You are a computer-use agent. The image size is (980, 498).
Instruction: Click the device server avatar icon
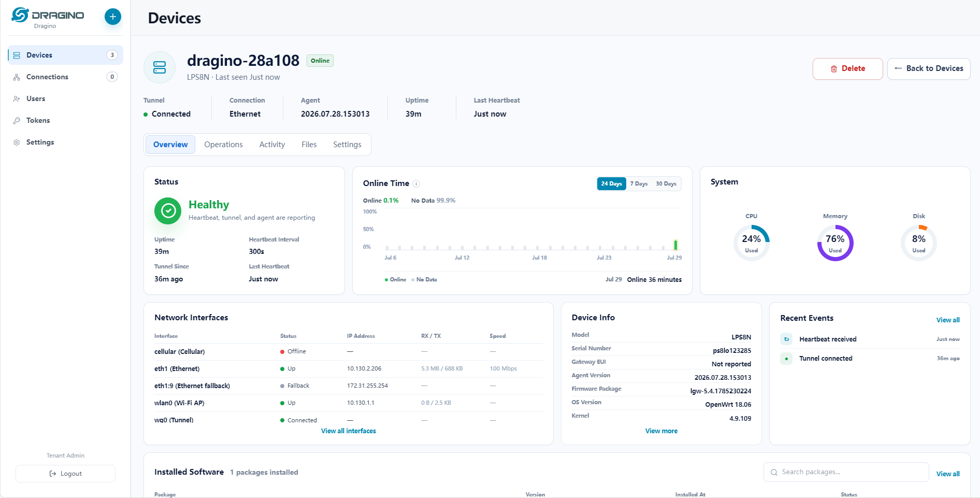click(x=160, y=67)
